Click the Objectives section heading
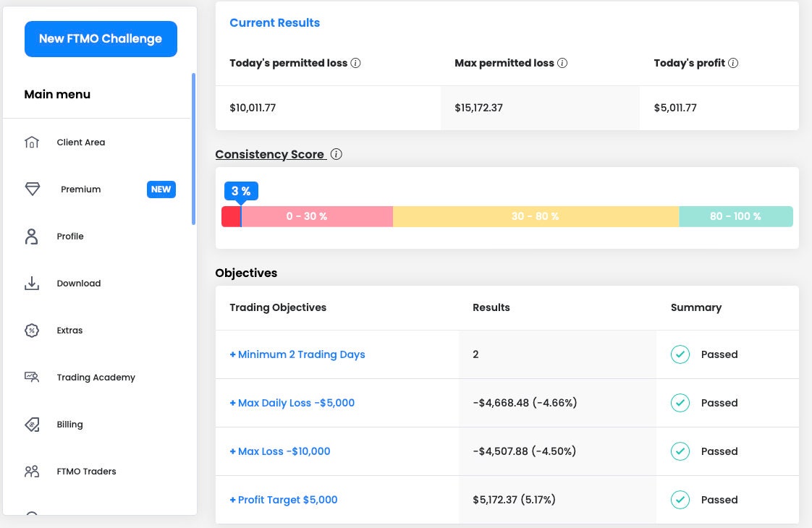This screenshot has height=528, width=812. pyautogui.click(x=247, y=273)
